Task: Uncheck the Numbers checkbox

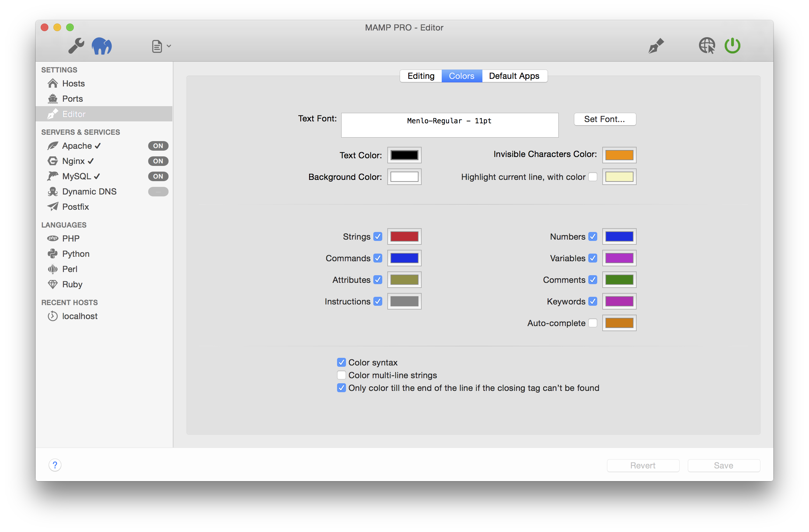Action: pyautogui.click(x=593, y=236)
